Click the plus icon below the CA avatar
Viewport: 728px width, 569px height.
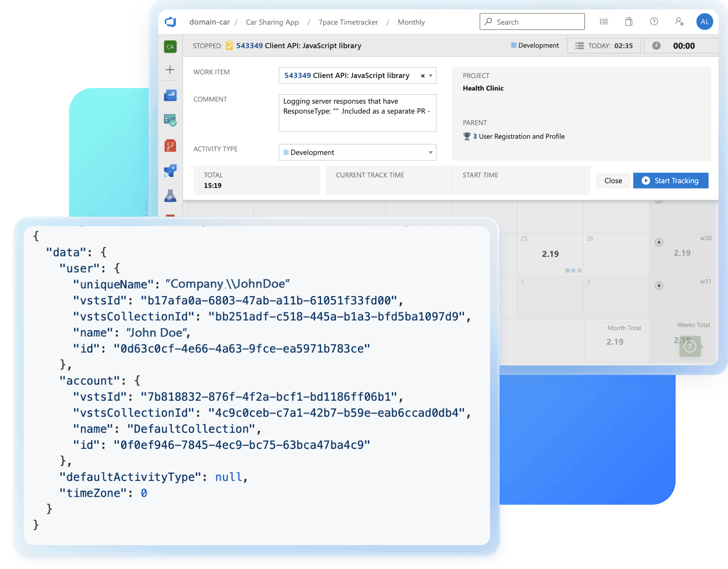tap(170, 70)
